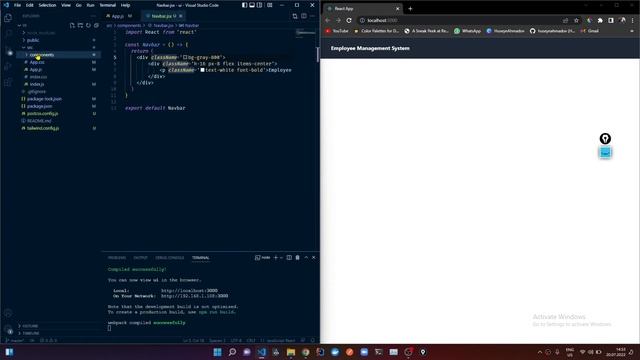Viewport: 640px width, 360px height.
Task: Click the New Folder icon in the Explorer
Action: (80, 25)
